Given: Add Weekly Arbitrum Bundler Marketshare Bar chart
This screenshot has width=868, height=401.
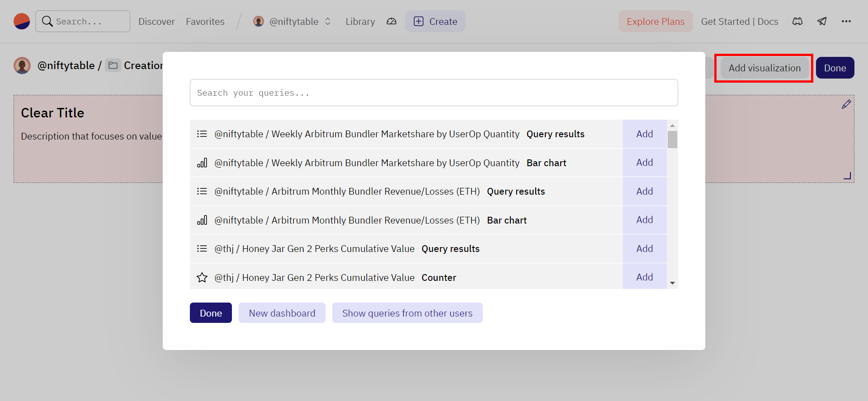Looking at the screenshot, I should (645, 163).
